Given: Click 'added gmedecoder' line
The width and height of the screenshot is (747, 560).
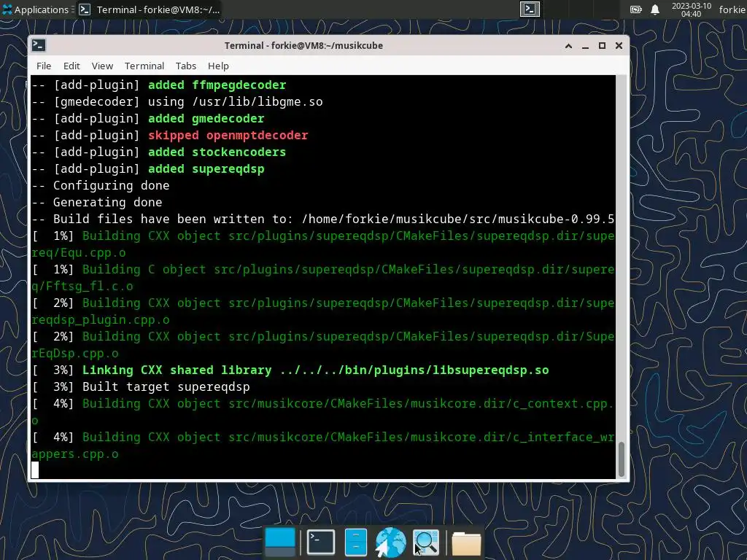Looking at the screenshot, I should click(x=147, y=119).
